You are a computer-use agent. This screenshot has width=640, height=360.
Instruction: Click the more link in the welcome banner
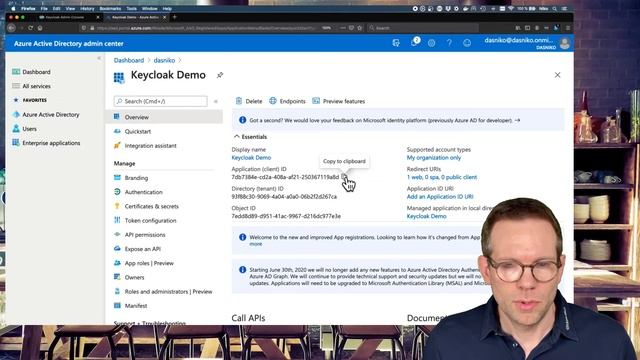click(x=256, y=244)
